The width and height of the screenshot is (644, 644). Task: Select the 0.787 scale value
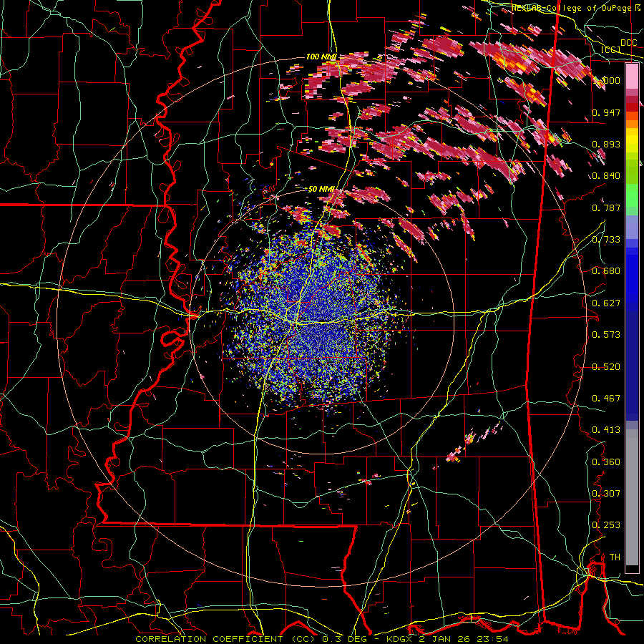606,208
